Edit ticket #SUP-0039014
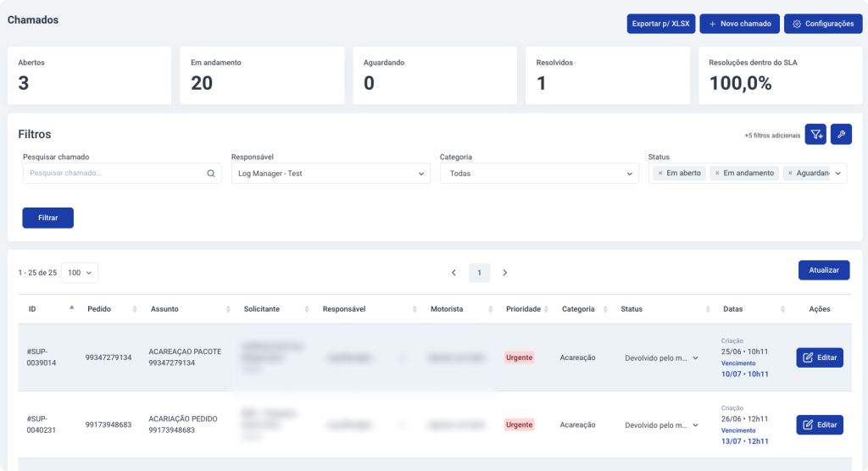The image size is (868, 471). tap(820, 357)
